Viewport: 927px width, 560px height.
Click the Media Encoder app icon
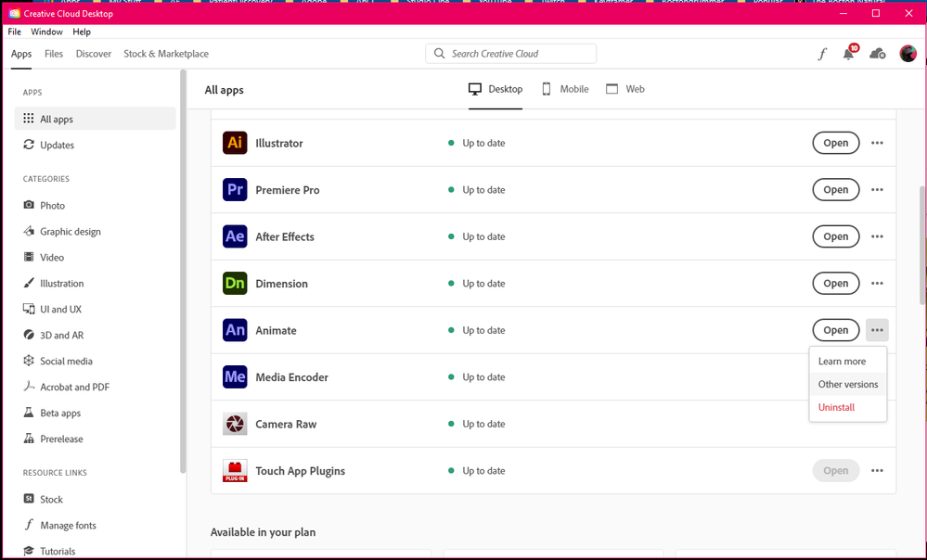235,376
